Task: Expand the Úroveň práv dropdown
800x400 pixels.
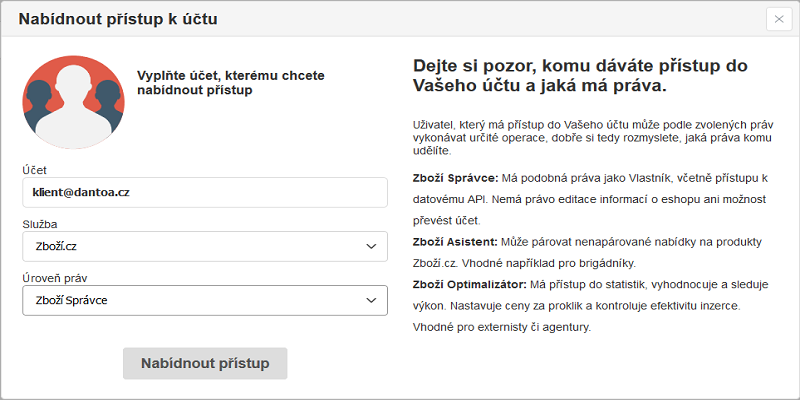Action: pos(190,299)
